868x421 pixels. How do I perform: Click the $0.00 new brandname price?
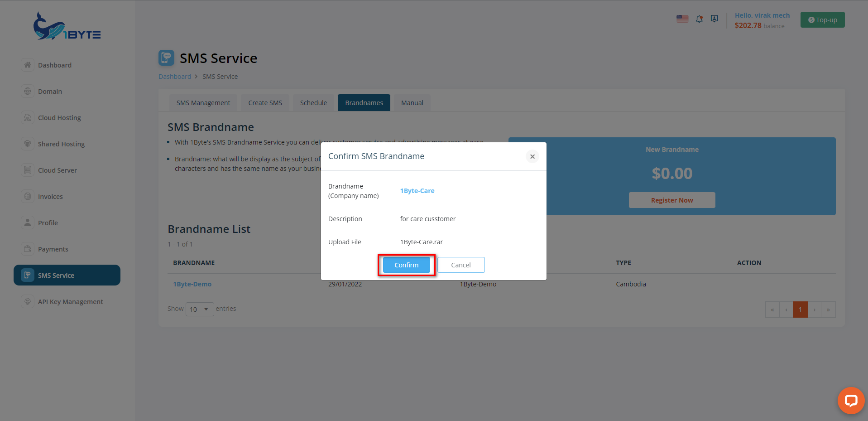672,174
